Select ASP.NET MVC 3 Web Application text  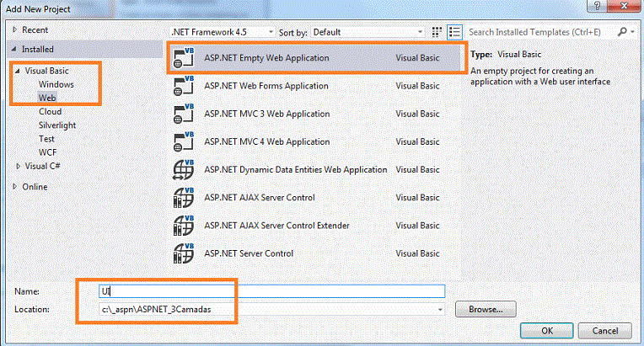(x=267, y=114)
